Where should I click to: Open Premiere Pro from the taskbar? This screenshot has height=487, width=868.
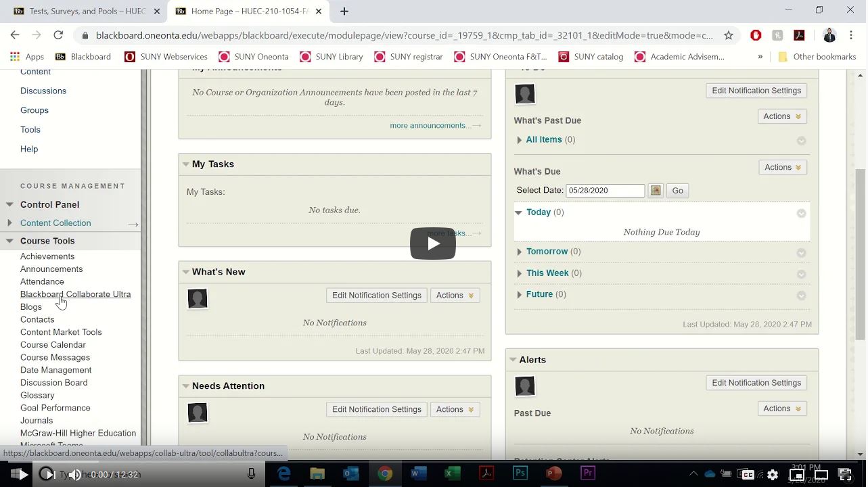tap(588, 473)
